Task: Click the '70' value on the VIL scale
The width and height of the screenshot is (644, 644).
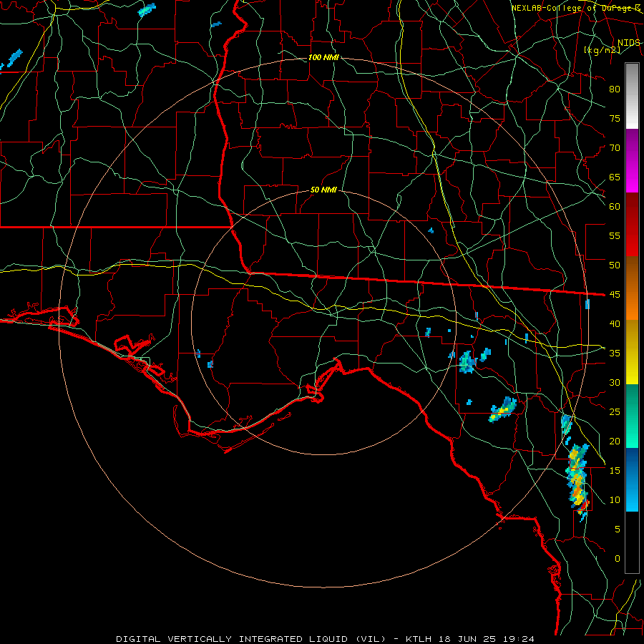Action: (615, 148)
